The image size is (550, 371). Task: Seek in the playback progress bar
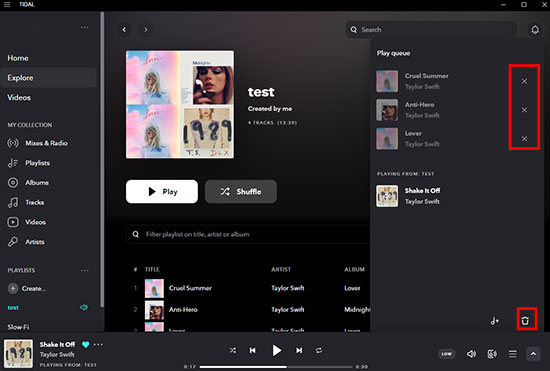[x=276, y=367]
